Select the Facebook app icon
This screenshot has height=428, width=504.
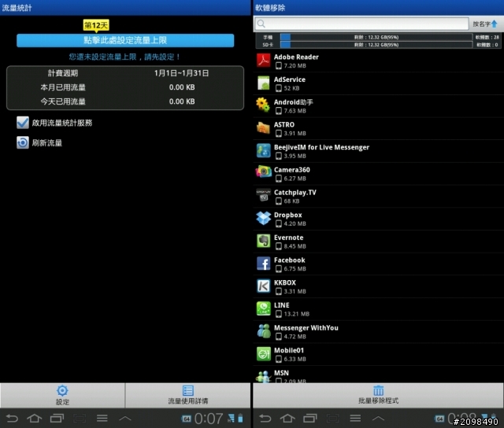(264, 264)
